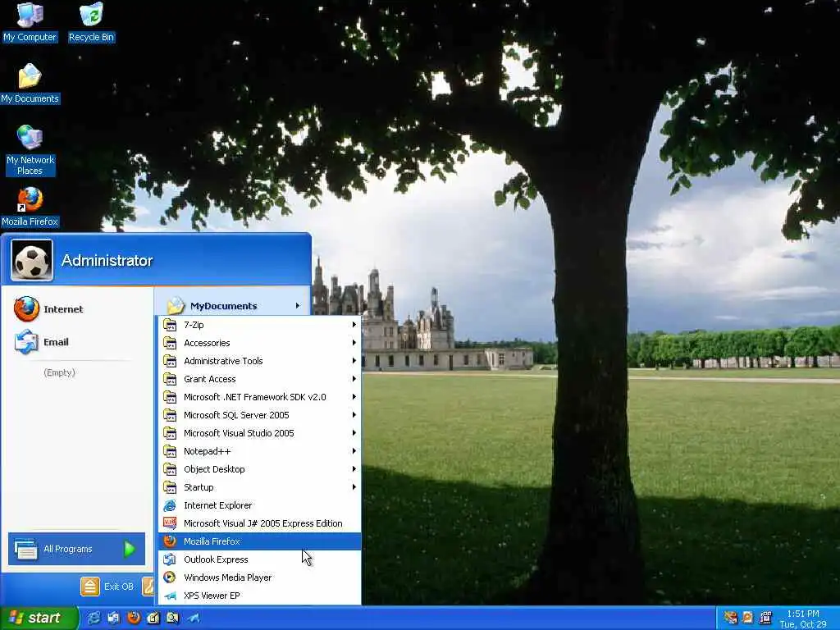Click the Exit OB button
840x630 pixels.
[x=107, y=587]
